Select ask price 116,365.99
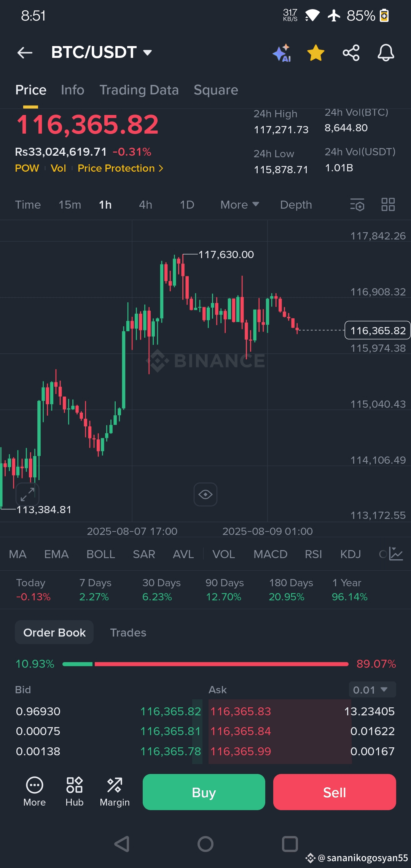 point(241,751)
